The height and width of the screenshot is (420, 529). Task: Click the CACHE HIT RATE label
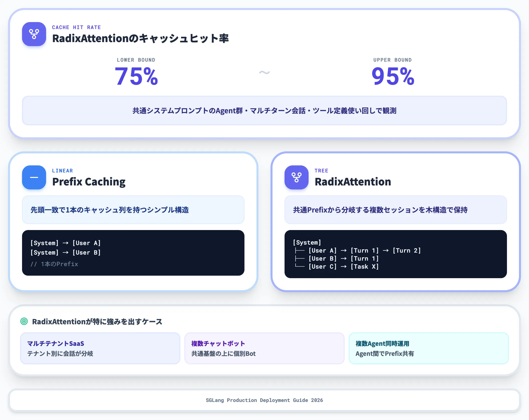click(x=76, y=27)
